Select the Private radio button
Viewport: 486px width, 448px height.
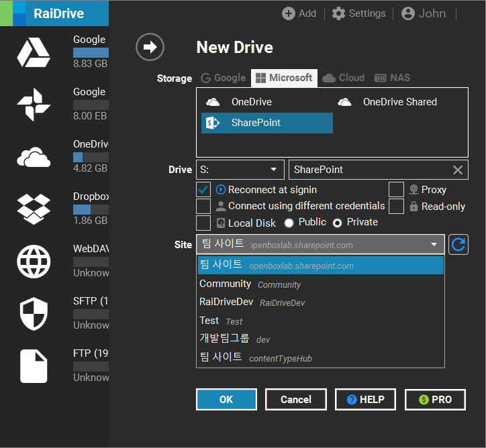pos(337,223)
